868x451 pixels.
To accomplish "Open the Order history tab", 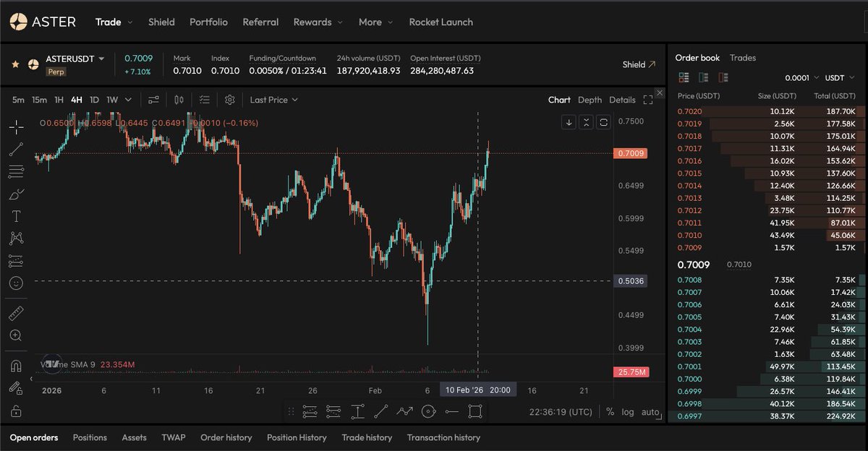I will tap(226, 437).
